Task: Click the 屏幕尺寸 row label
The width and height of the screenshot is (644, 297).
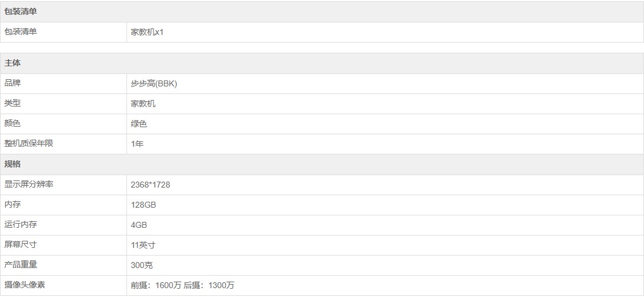Action: coord(21,245)
